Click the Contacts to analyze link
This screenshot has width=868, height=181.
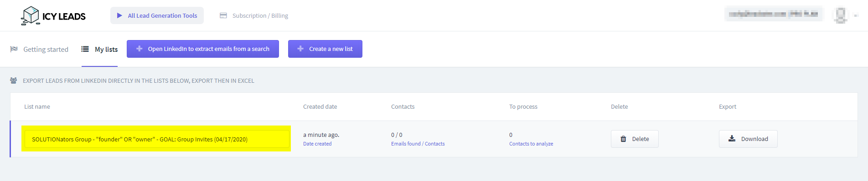coord(531,144)
